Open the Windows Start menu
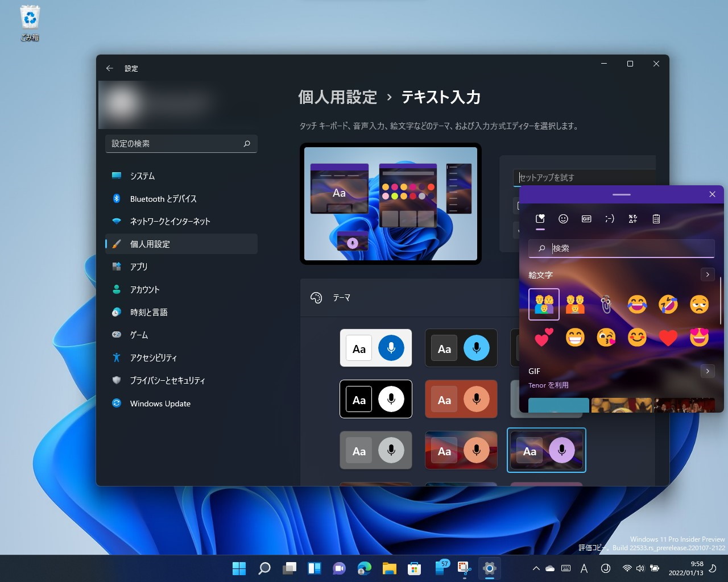Viewport: 728px width, 582px height. pos(239,568)
